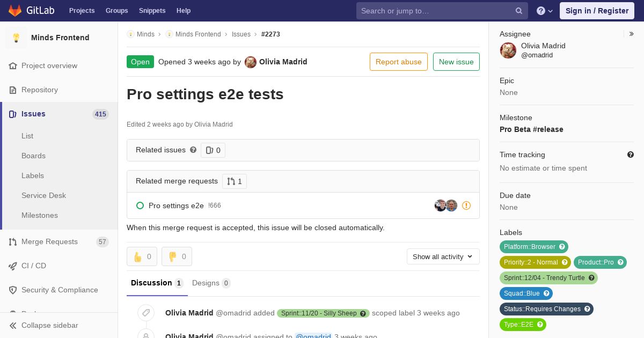Click the Repository file icon
644x338 pixels.
[x=13, y=90]
